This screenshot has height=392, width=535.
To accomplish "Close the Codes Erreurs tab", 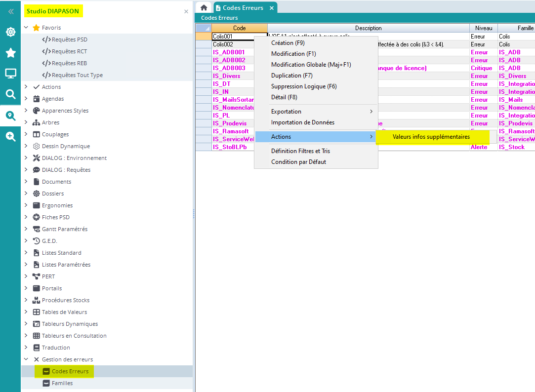I will [272, 8].
